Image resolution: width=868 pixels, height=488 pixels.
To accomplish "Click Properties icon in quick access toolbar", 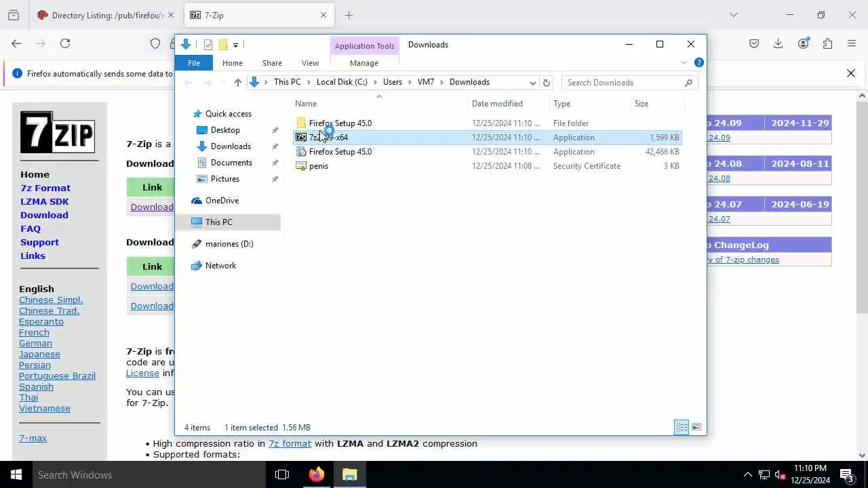I will 208,45.
